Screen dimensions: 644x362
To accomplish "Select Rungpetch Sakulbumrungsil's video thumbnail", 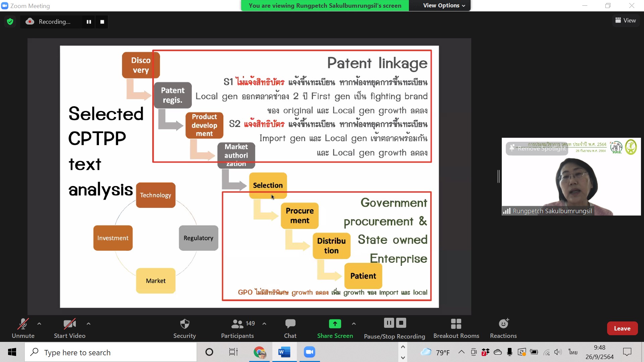I will (x=571, y=177).
